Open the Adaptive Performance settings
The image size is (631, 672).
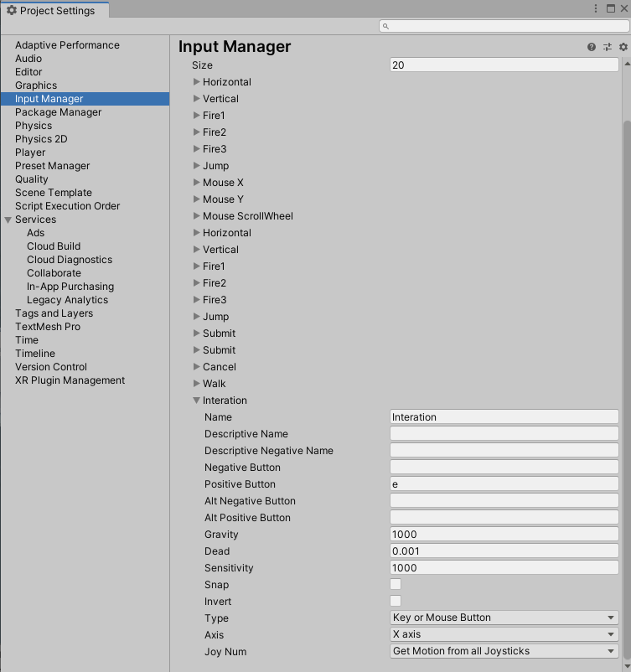(x=67, y=45)
